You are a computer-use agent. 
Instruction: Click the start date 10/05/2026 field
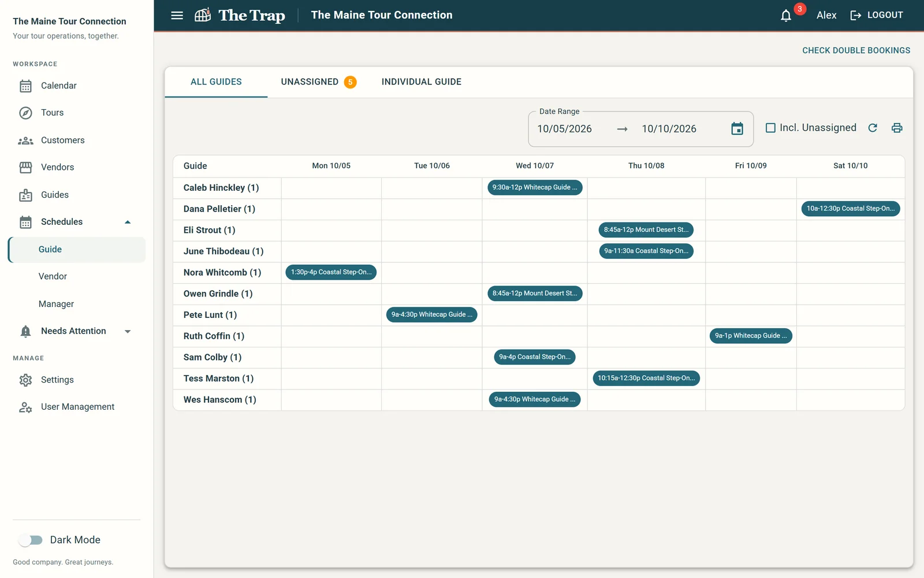(x=564, y=129)
